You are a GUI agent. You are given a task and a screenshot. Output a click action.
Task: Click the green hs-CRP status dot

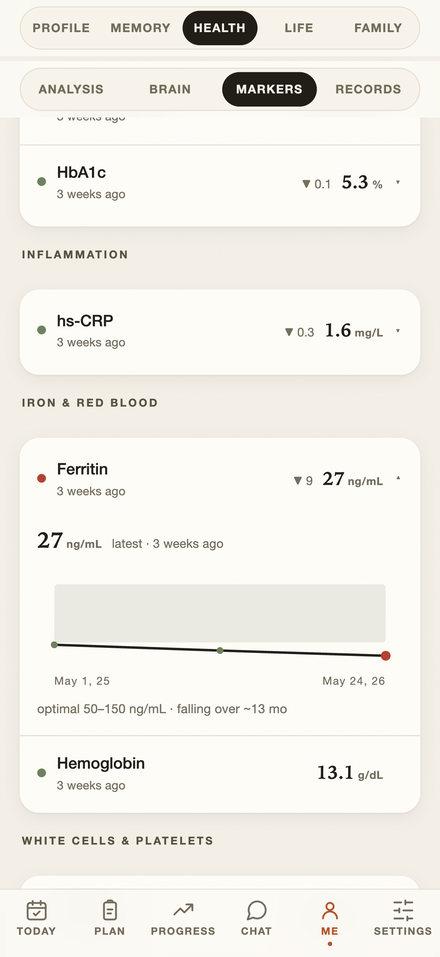coord(41,330)
